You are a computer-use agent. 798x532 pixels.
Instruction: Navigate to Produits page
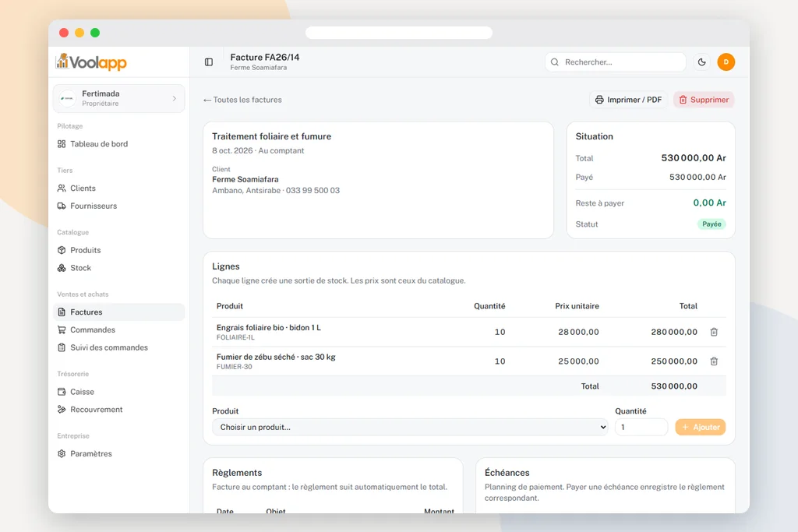pos(118,250)
